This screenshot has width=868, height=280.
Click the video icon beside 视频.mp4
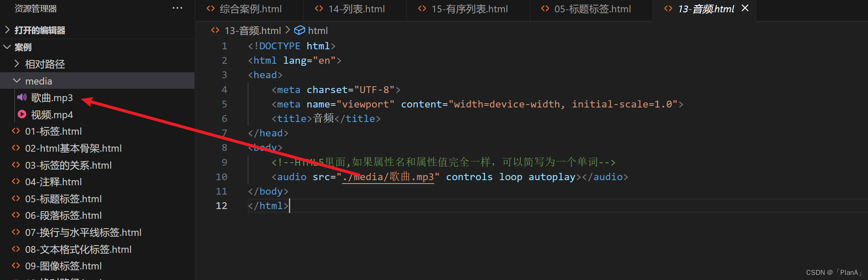coord(22,114)
